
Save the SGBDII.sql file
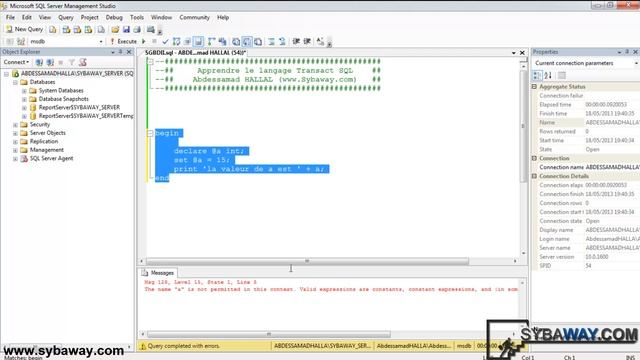pos(126,29)
